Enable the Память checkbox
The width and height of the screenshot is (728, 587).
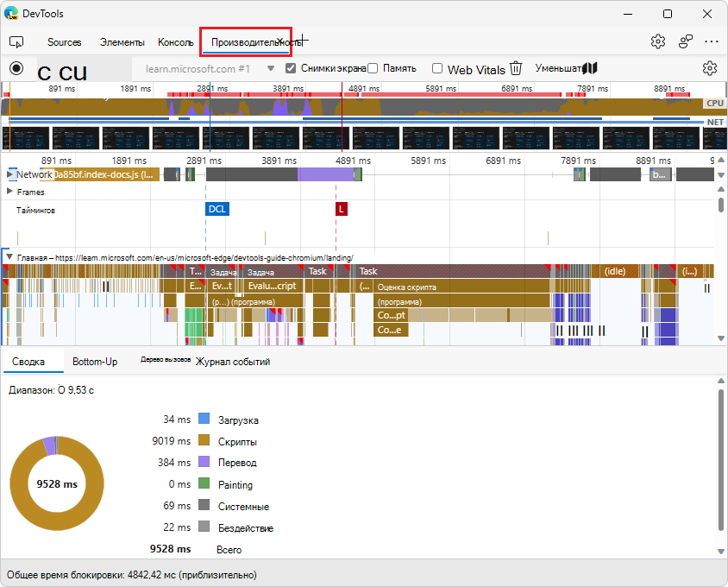(x=373, y=68)
